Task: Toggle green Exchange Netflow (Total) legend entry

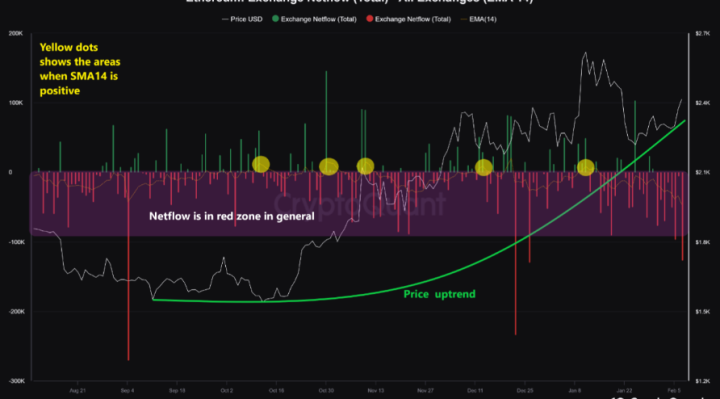Action: pos(315,19)
